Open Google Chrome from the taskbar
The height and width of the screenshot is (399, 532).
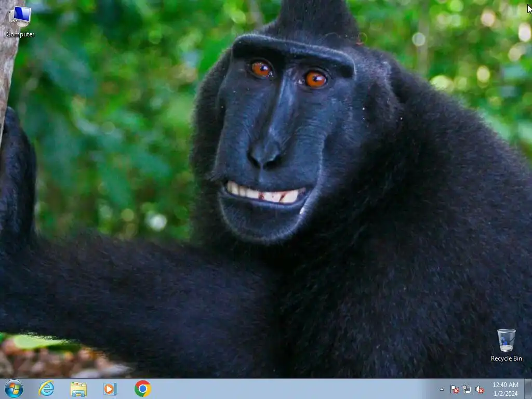tap(142, 389)
